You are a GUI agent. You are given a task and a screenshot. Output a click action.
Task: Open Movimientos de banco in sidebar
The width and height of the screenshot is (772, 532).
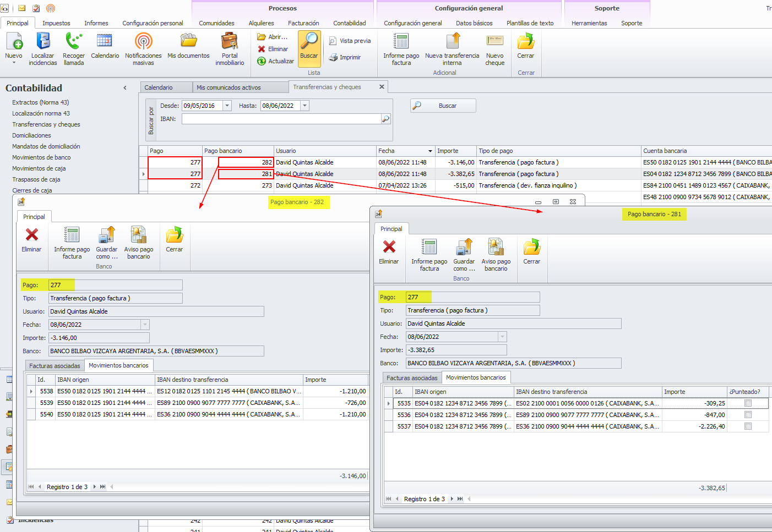(41, 157)
